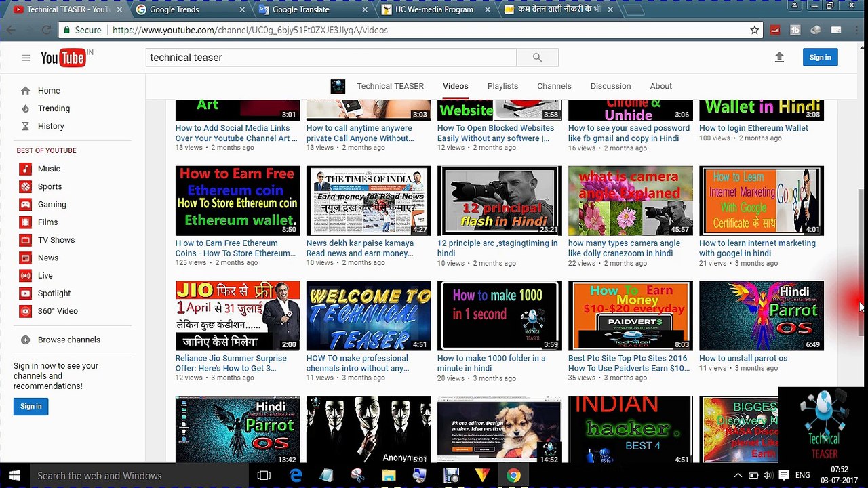868x488 pixels.
Task: Click the upload video icon
Action: 779,58
